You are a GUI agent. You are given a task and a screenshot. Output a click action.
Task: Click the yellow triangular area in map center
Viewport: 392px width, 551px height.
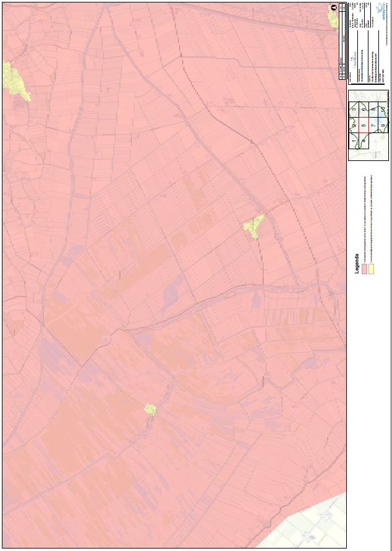[254, 226]
